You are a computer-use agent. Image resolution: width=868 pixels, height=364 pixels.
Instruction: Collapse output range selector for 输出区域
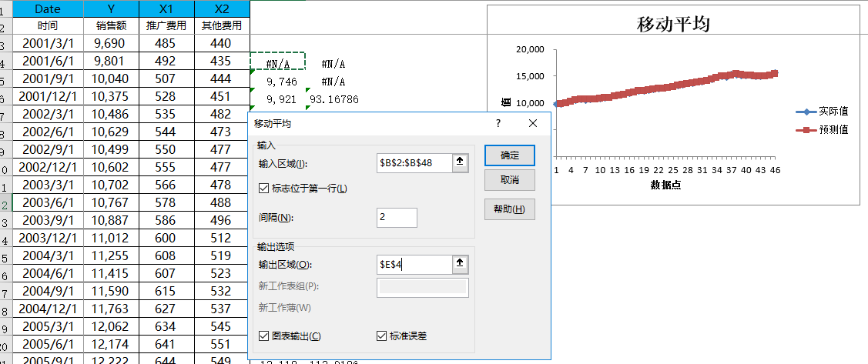coord(460,265)
